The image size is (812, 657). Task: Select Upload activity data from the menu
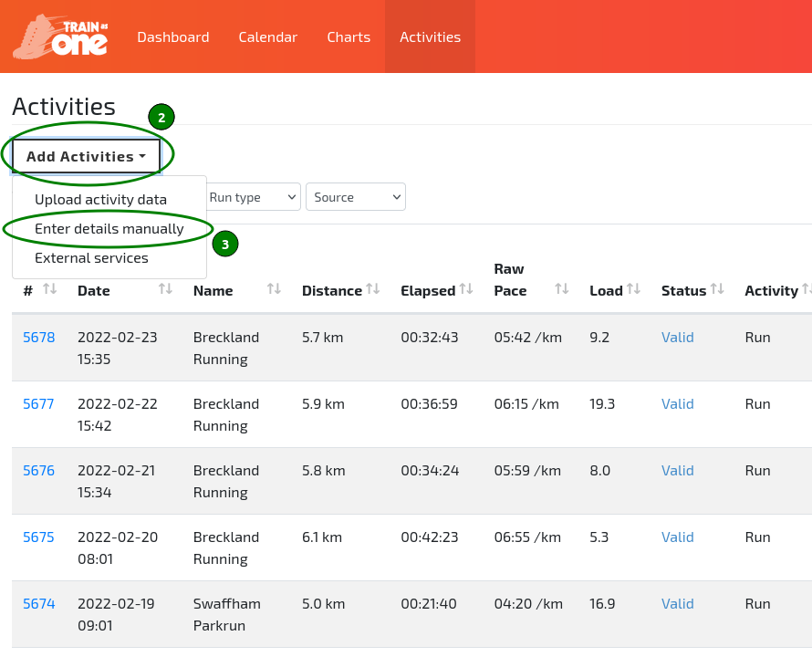pos(99,199)
